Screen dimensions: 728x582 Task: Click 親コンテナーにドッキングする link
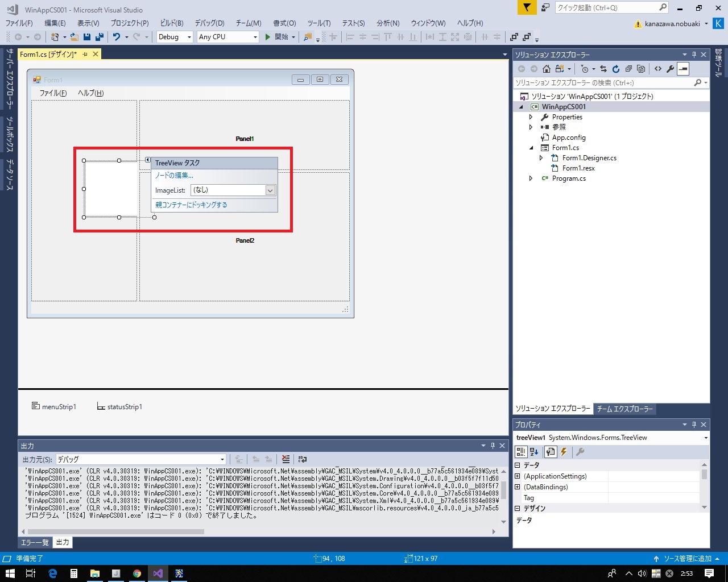point(191,205)
